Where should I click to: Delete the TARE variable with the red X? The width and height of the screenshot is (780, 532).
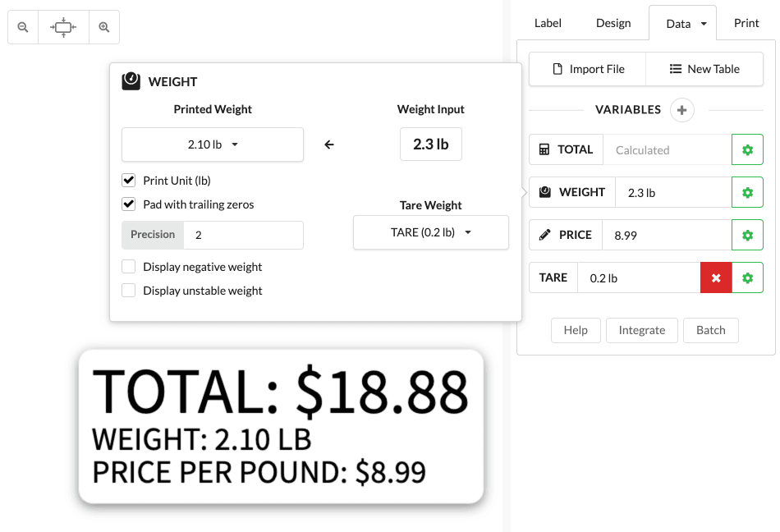click(715, 277)
